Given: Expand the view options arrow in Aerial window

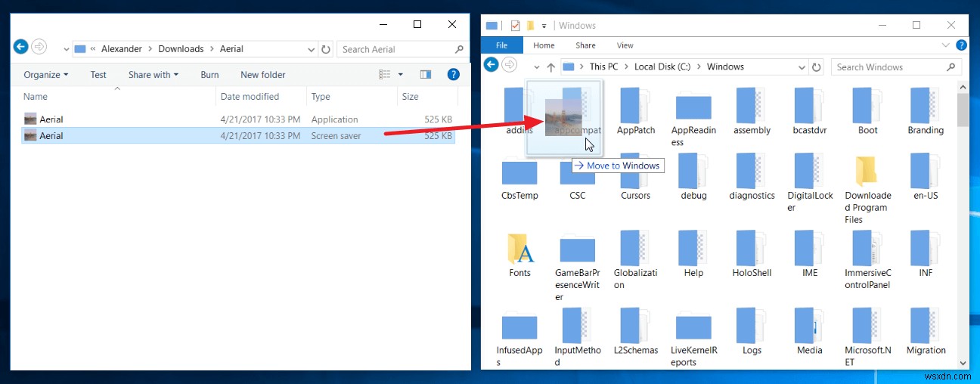Looking at the screenshot, I should point(401,74).
